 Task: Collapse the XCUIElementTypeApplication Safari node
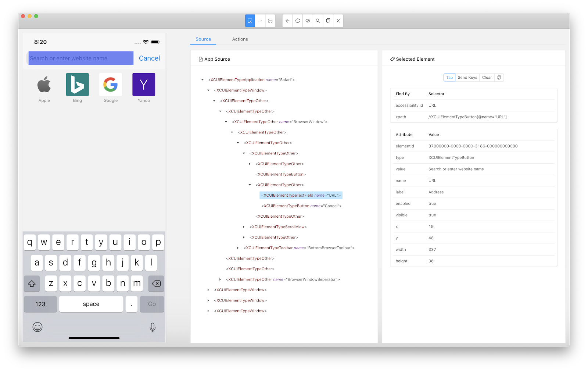tap(202, 80)
